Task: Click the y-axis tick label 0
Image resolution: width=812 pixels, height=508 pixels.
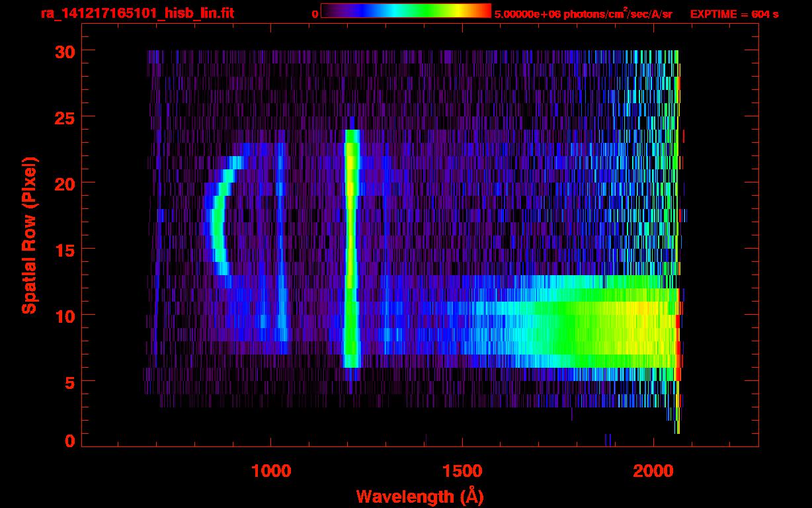Action: [x=68, y=441]
